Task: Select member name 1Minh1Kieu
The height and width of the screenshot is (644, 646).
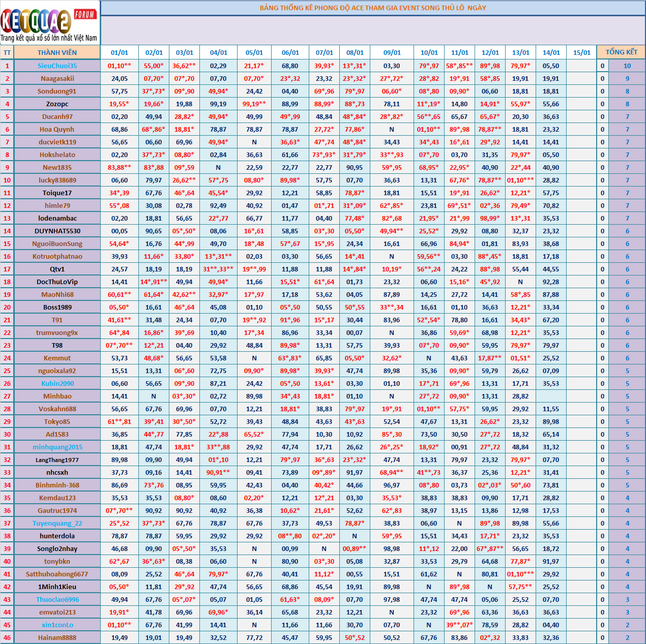Action: click(57, 587)
